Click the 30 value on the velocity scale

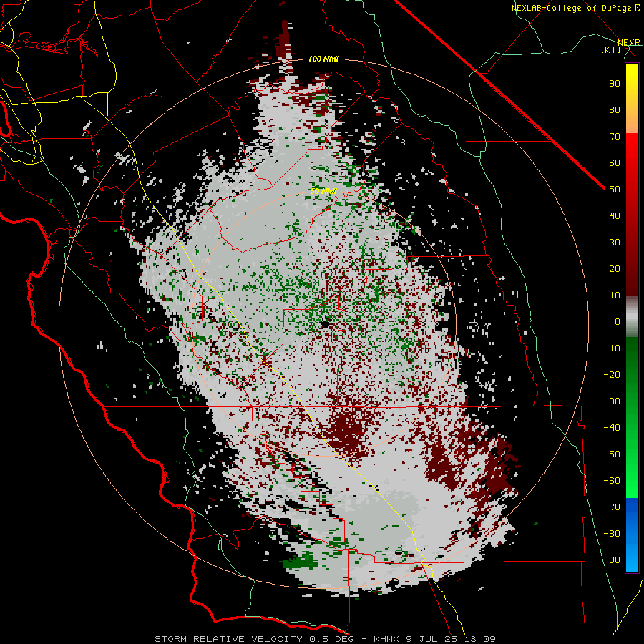pyautogui.click(x=615, y=243)
